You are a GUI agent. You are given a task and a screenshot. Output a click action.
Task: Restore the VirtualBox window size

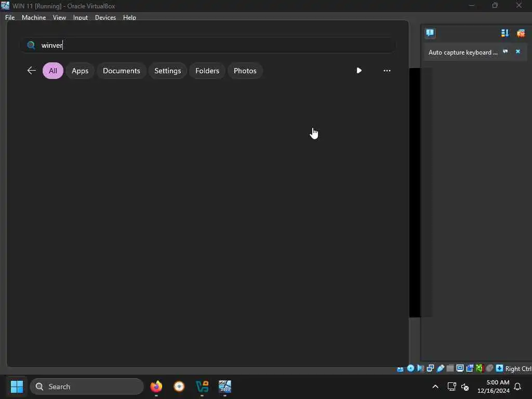pyautogui.click(x=495, y=5)
